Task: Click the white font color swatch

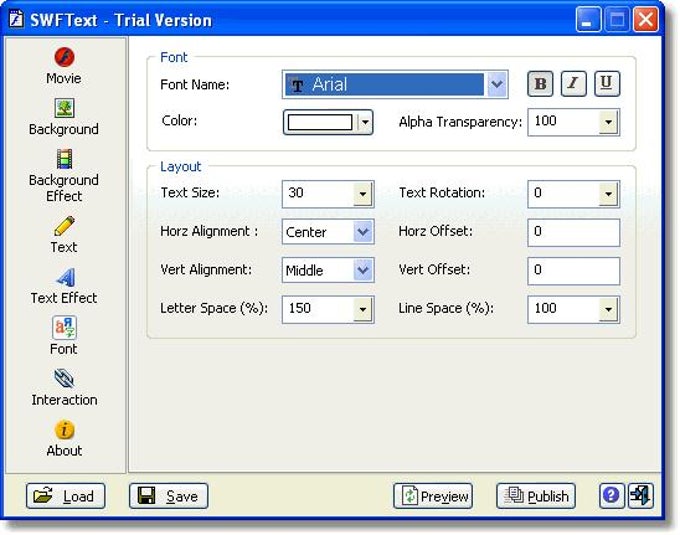Action: 320,122
